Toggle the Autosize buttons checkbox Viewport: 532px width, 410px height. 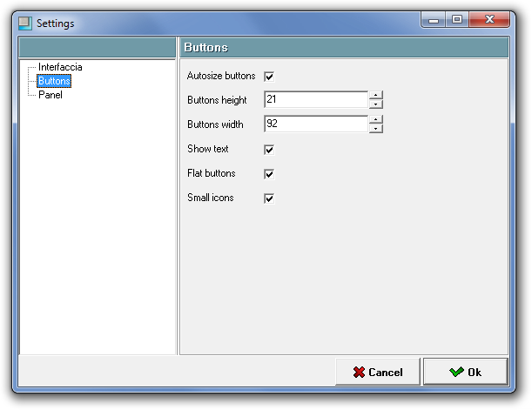pyautogui.click(x=269, y=77)
